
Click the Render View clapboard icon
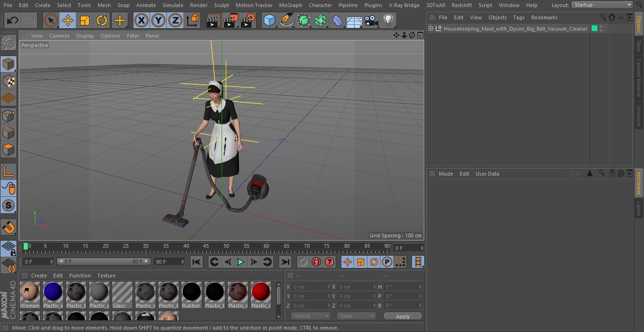[214, 20]
